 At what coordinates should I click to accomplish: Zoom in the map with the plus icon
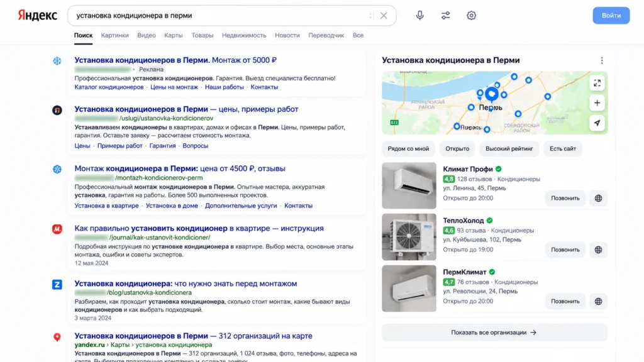(597, 103)
